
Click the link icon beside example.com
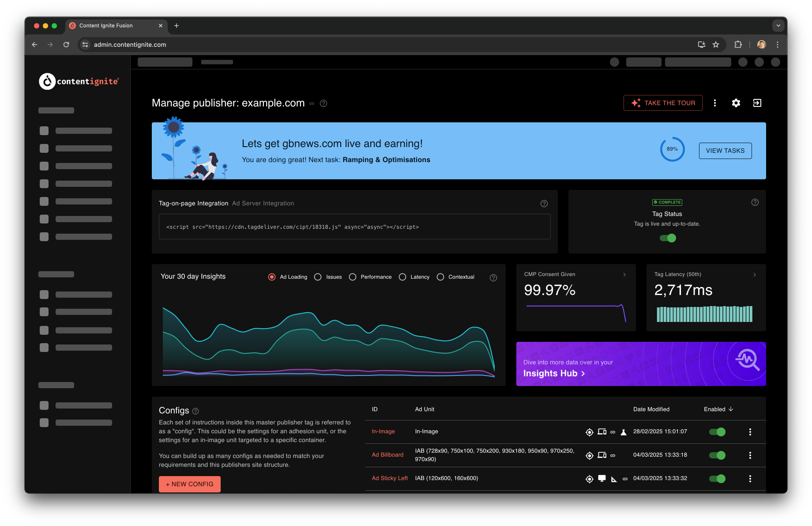(x=312, y=103)
